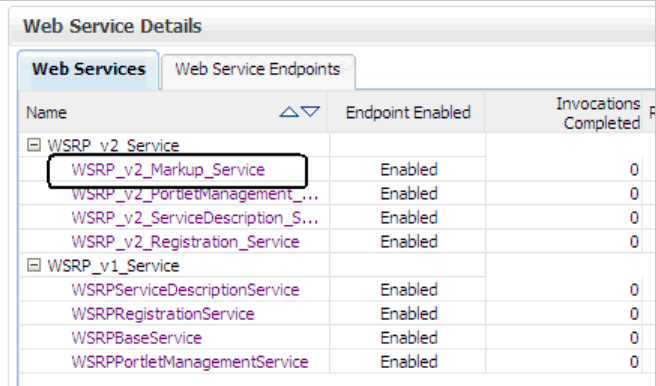Sort Name column ascending with up triangle
Viewport: 656px width, 386px height.
pyautogui.click(x=289, y=112)
